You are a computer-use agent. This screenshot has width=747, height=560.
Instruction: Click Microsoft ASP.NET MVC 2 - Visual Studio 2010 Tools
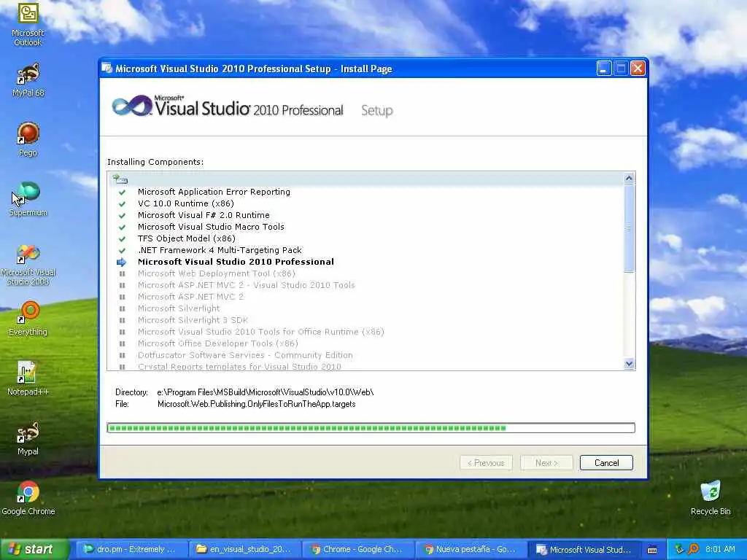click(247, 285)
